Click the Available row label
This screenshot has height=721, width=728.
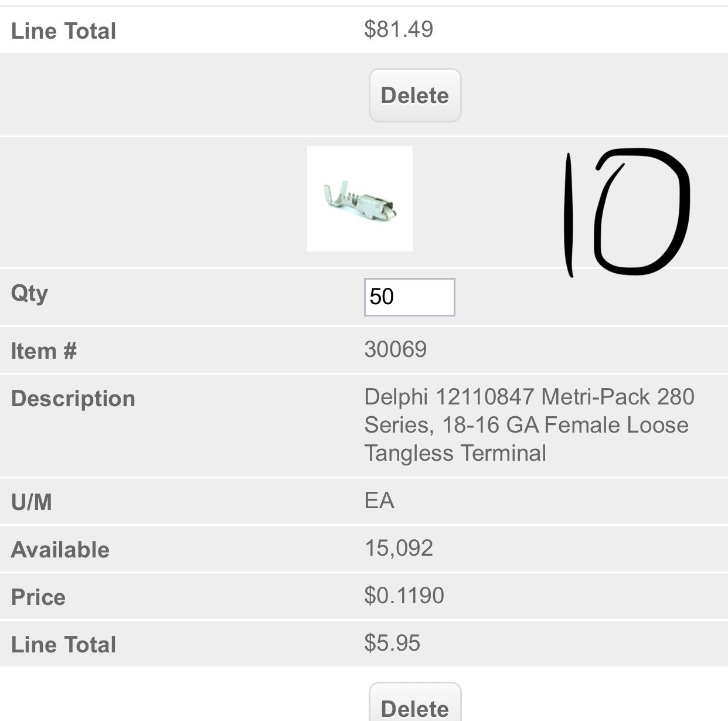point(60,550)
